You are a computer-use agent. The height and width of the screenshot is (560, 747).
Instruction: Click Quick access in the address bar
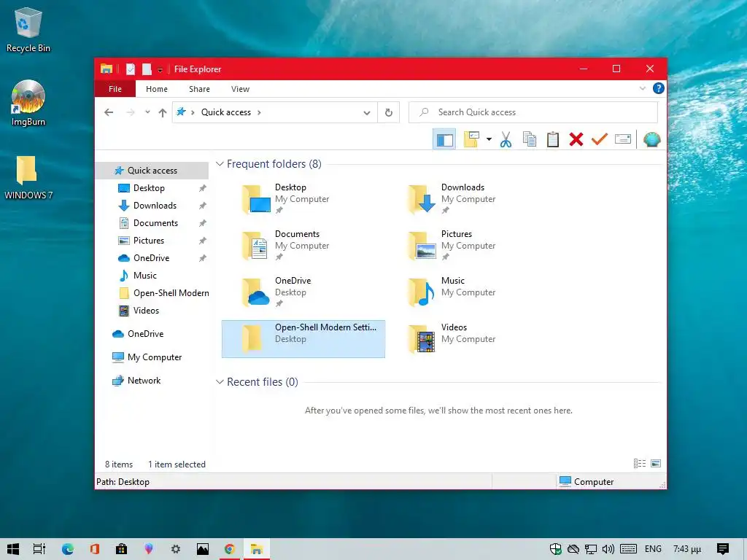coord(226,112)
